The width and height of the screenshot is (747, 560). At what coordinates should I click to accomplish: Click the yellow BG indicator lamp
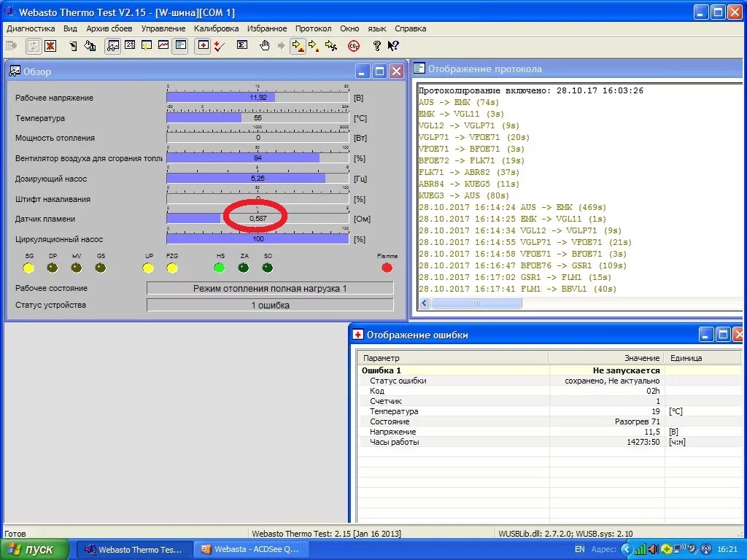coord(28,268)
